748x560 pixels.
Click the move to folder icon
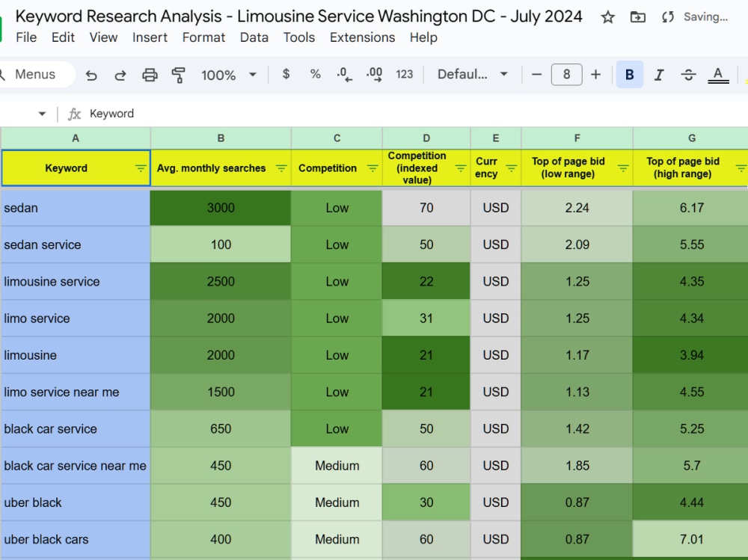(637, 18)
